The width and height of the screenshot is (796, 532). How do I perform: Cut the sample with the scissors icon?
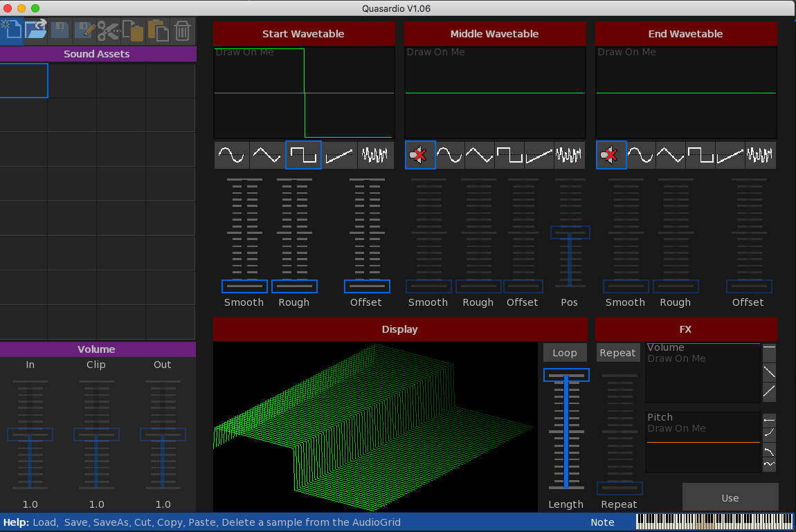(108, 30)
